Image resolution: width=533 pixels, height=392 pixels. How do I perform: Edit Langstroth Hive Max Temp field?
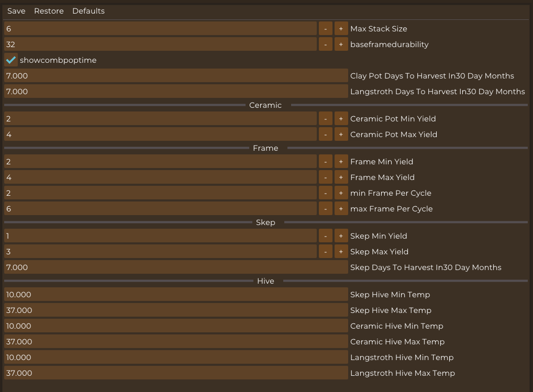(x=176, y=373)
